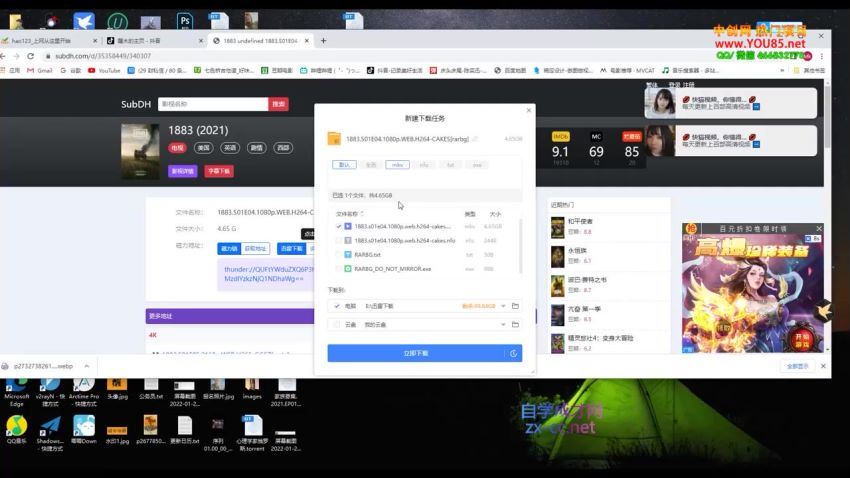This screenshot has width=850, height=478.
Task: Open the images folder on the desktop
Action: point(252,390)
